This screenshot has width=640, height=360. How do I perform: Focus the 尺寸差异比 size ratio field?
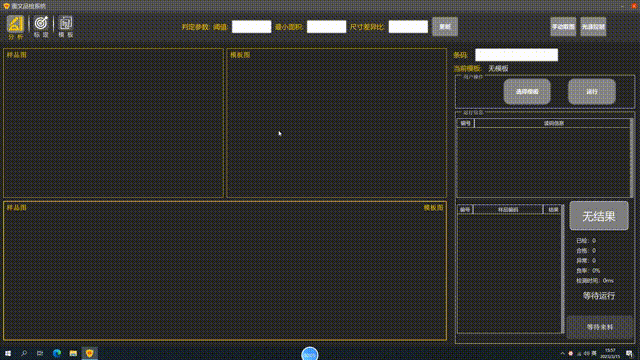pyautogui.click(x=408, y=27)
